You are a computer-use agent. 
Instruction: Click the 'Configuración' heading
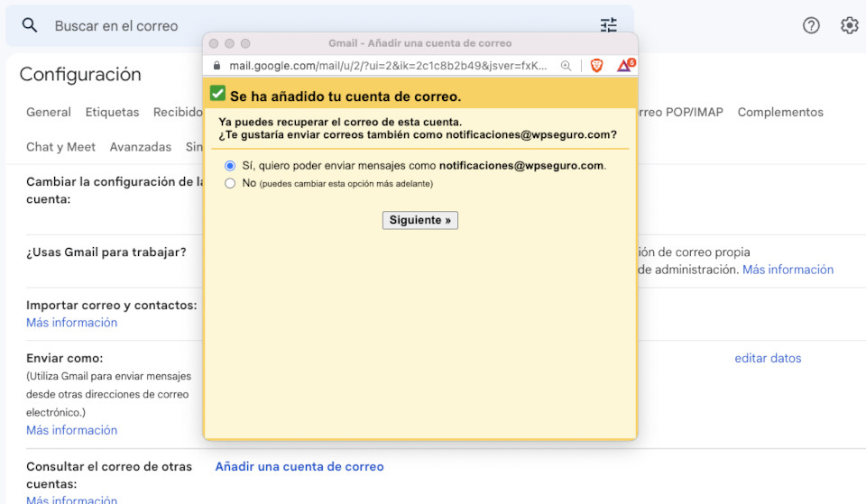tap(80, 74)
